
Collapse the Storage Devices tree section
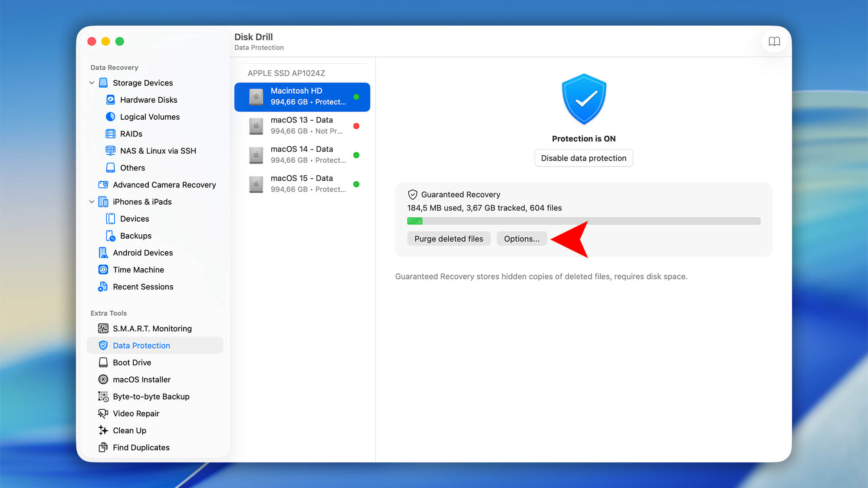92,83
